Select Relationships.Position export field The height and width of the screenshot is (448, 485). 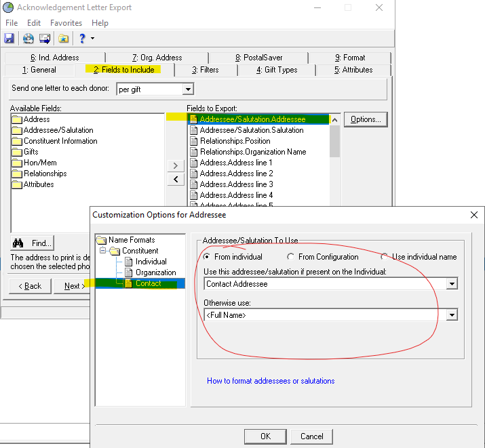[230, 141]
